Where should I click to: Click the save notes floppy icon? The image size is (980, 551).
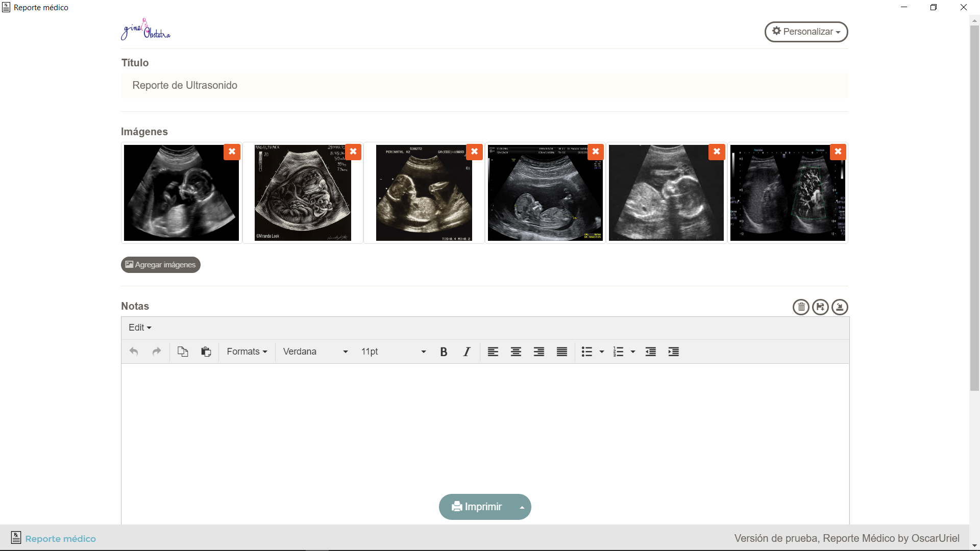point(820,307)
